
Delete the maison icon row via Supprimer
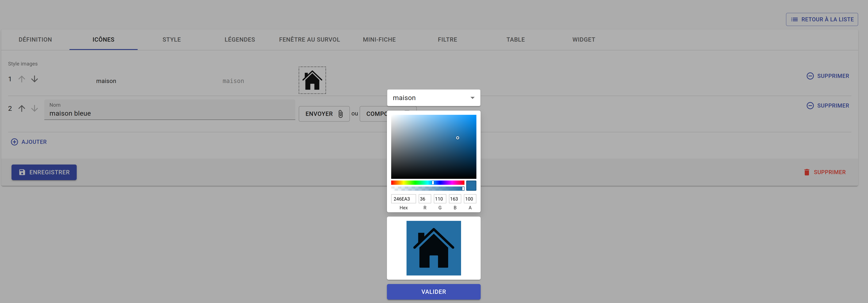tap(828, 76)
